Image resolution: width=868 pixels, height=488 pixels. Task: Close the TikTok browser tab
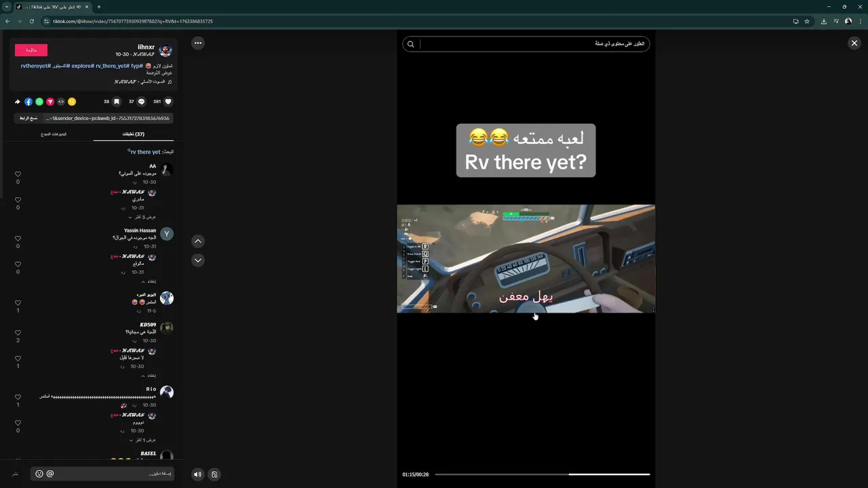click(87, 7)
